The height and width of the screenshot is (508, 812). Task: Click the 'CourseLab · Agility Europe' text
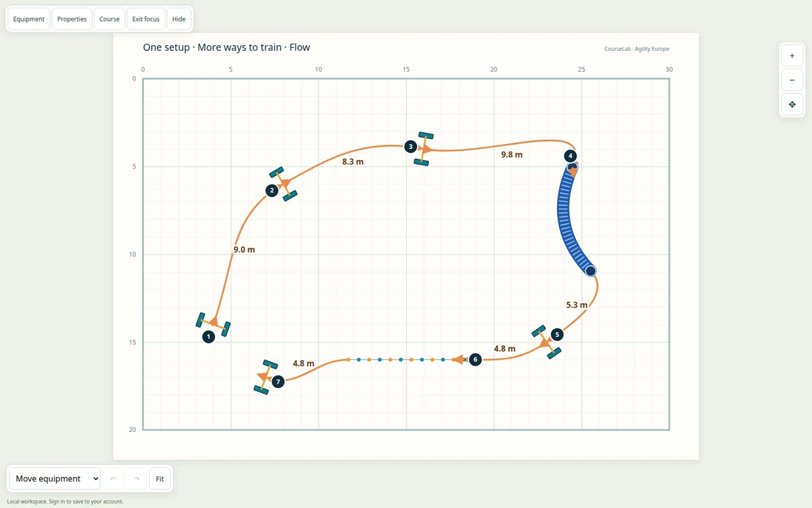636,49
